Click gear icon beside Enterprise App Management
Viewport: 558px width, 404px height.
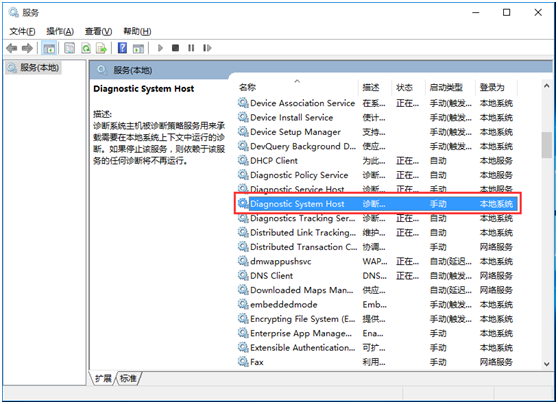243,333
